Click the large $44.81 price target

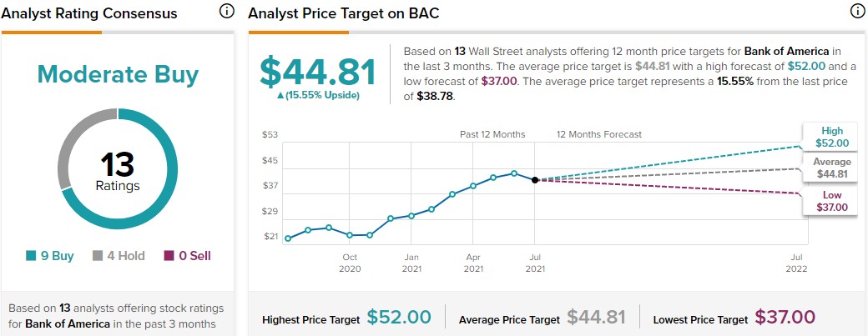(x=318, y=72)
